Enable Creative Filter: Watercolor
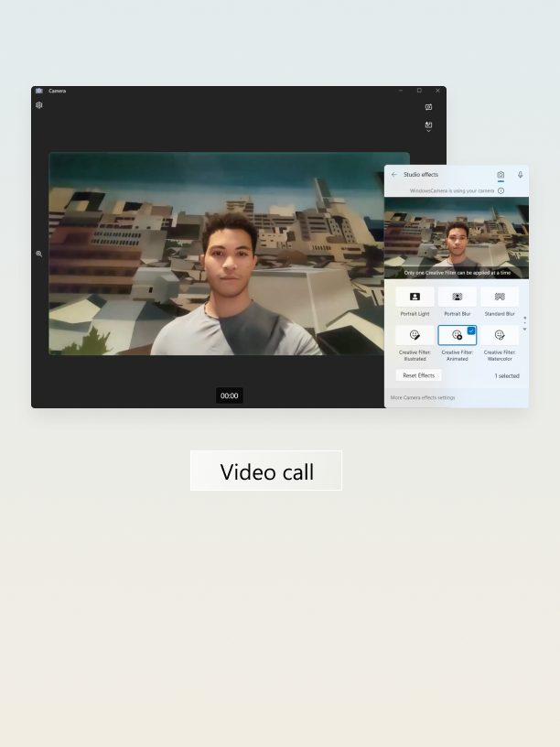 500,335
